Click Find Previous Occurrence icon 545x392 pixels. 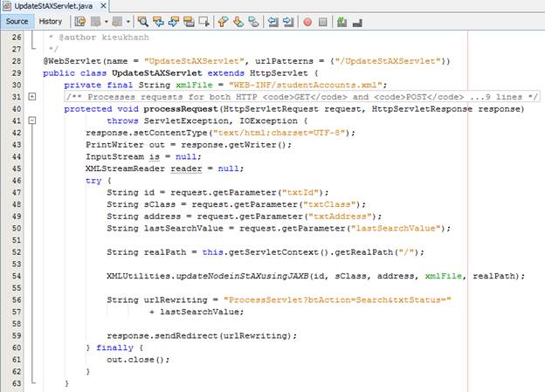tap(158, 22)
